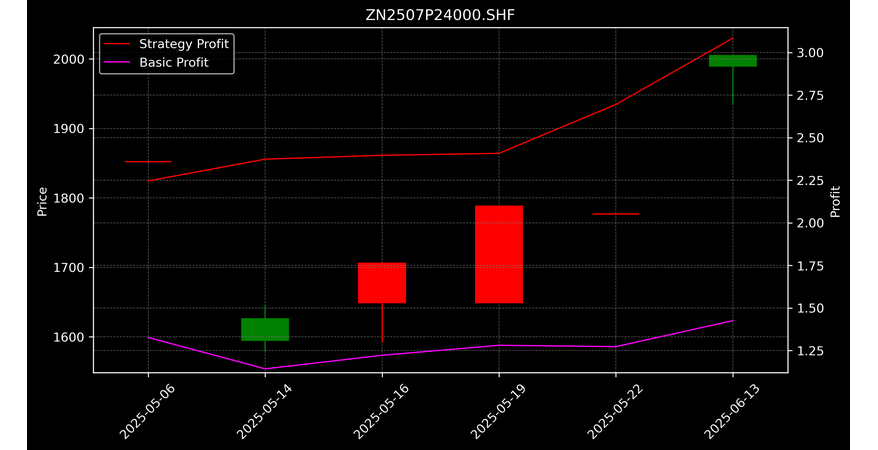Viewport: 878px width, 450px height.
Task: Click the 1800 price tick label
Action: 68,198
